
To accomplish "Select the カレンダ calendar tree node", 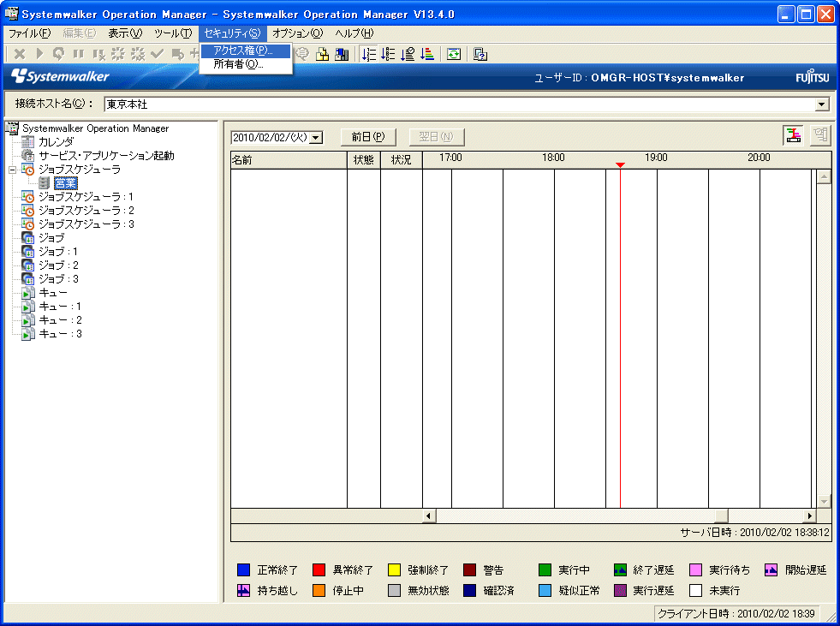I will point(57,142).
